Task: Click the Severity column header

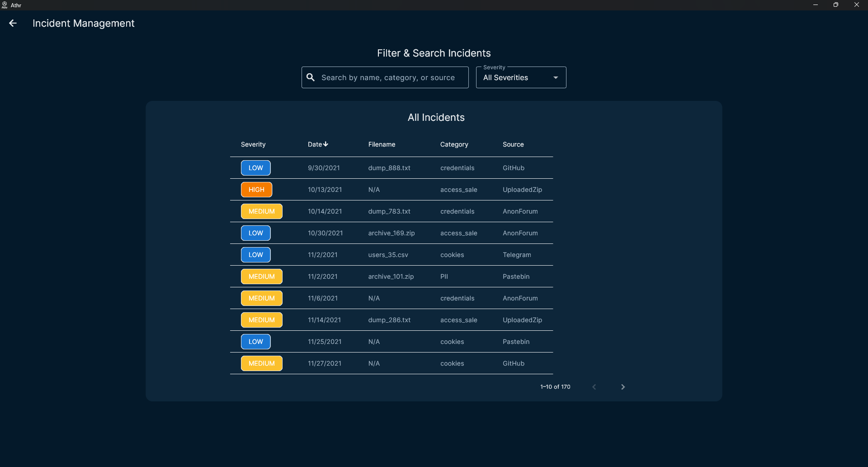Action: coord(253,144)
